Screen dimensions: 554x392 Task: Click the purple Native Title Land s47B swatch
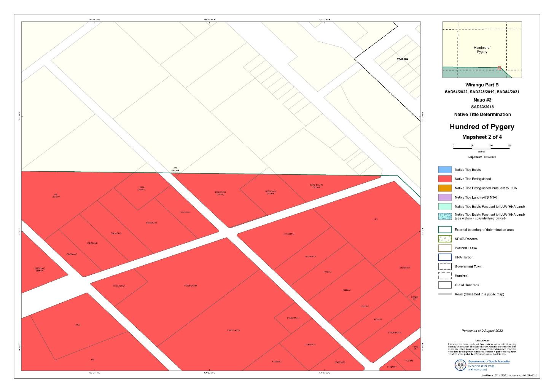[444, 197]
